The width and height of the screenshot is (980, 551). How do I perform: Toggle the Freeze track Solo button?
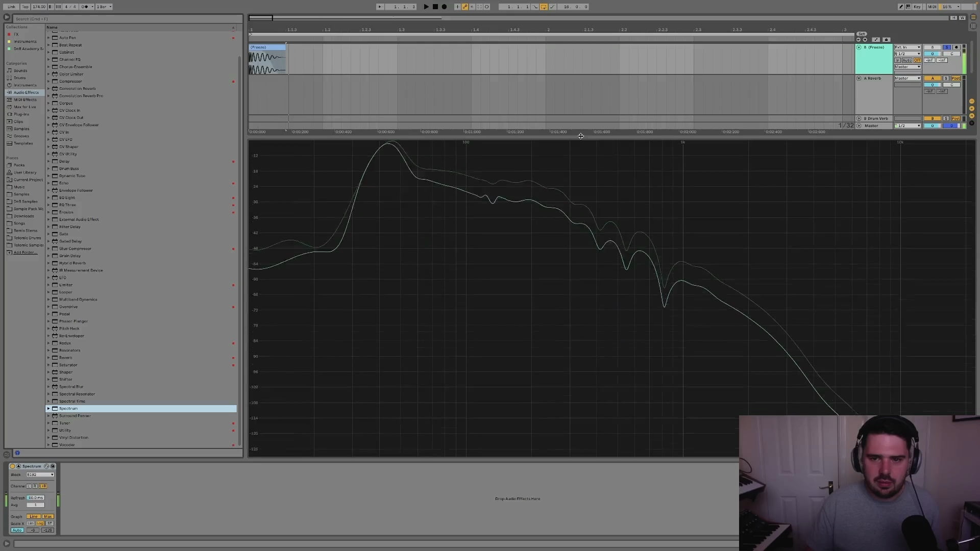(947, 47)
